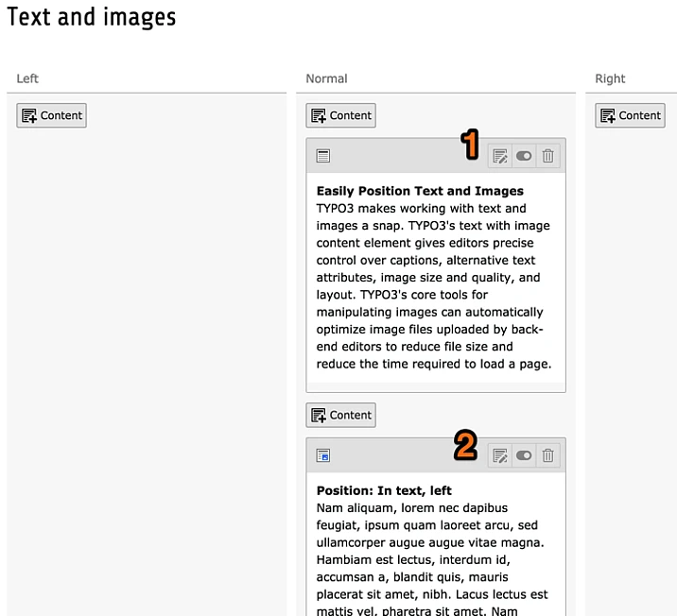Delete the "Position: In text, left" element

coord(547,455)
